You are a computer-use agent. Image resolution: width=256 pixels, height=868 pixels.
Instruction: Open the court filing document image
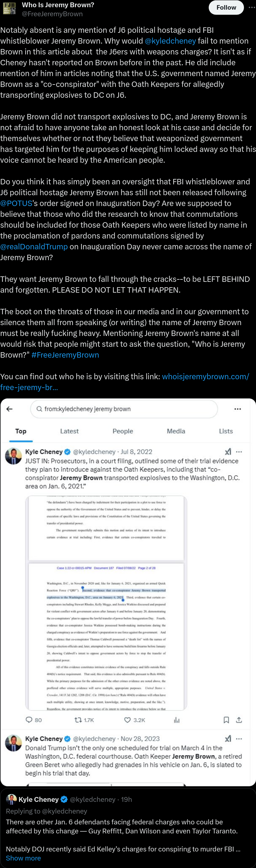tap(106, 603)
